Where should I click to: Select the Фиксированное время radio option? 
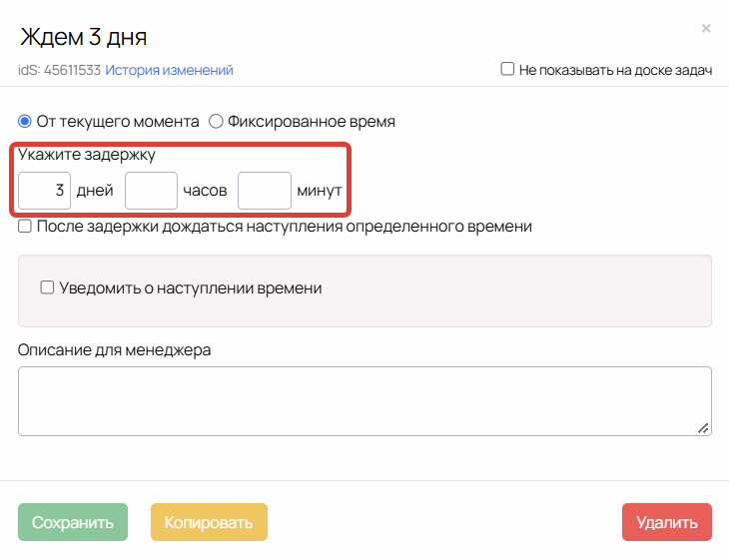click(x=216, y=122)
